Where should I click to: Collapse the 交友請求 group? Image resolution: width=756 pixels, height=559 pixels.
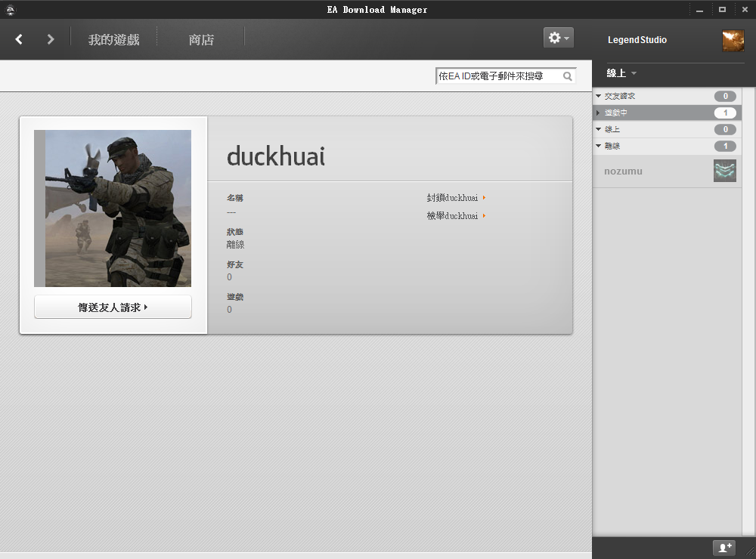599,97
